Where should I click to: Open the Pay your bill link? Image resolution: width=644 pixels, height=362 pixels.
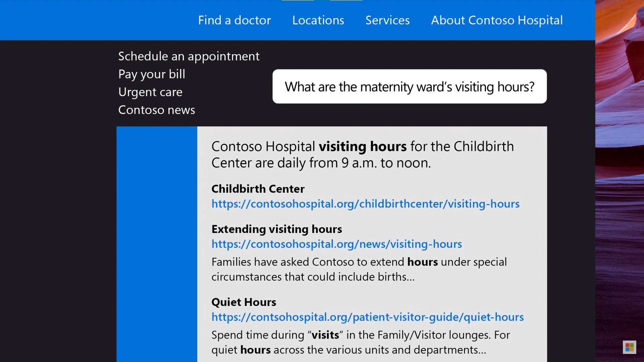click(152, 74)
